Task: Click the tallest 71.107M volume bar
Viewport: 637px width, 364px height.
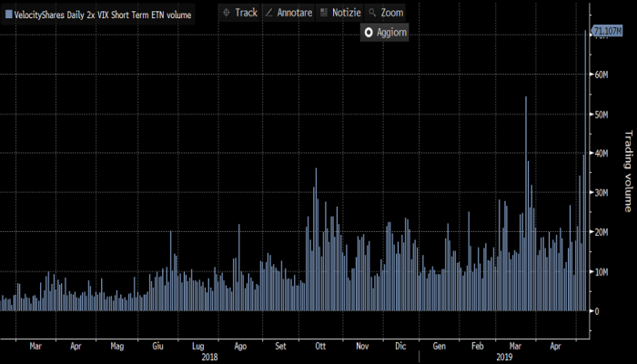Action: (585, 171)
